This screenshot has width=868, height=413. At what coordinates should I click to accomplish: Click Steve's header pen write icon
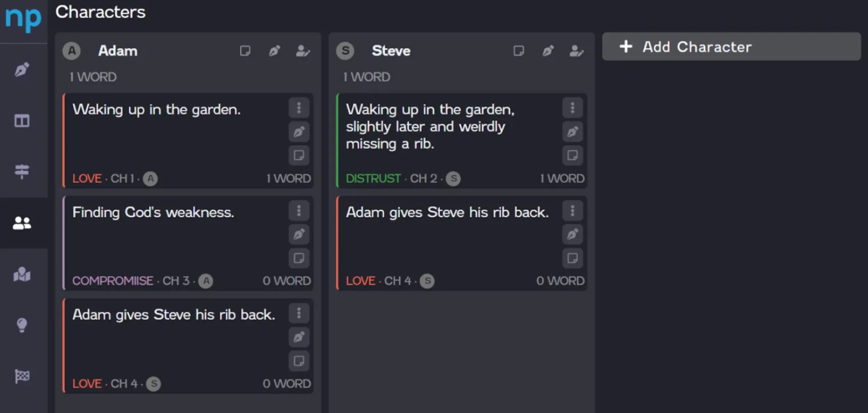click(548, 51)
